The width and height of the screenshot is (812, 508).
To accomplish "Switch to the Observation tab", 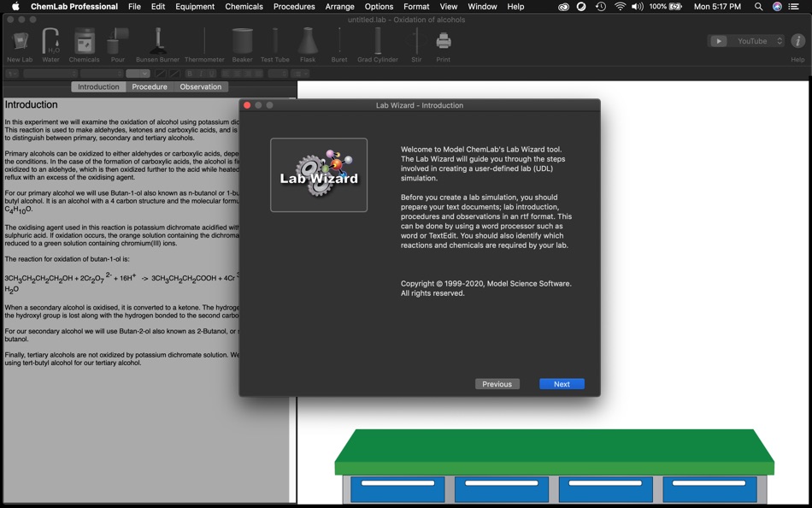I will pyautogui.click(x=201, y=86).
